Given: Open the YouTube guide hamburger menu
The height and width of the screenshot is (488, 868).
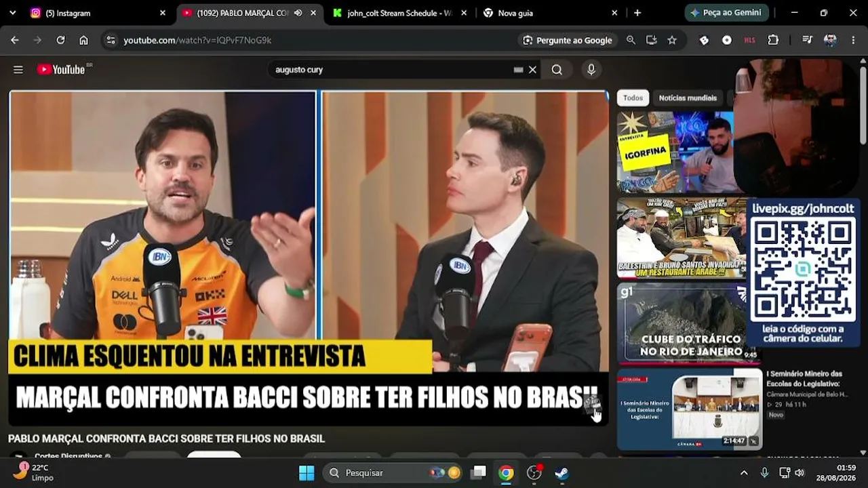Looking at the screenshot, I should [18, 70].
